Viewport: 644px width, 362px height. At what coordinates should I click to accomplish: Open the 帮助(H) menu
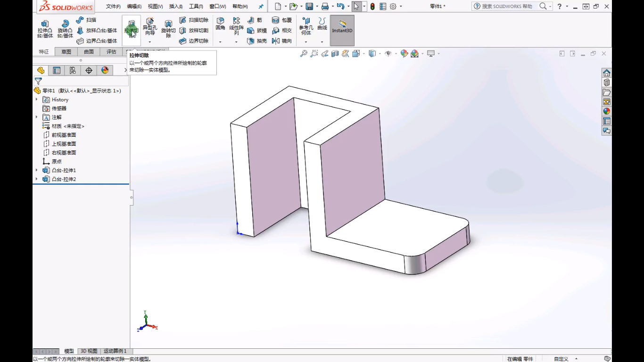click(240, 7)
